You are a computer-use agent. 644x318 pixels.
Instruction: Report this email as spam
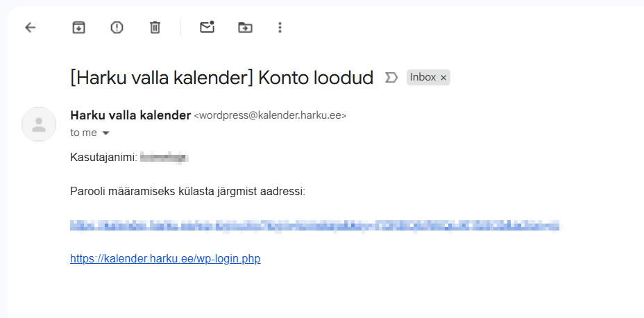117,28
